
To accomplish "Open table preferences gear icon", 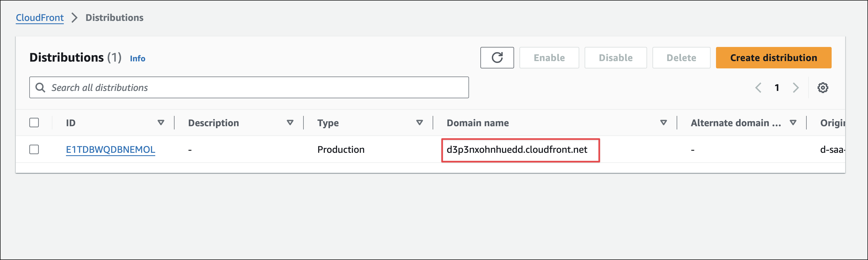I will pyautogui.click(x=822, y=88).
